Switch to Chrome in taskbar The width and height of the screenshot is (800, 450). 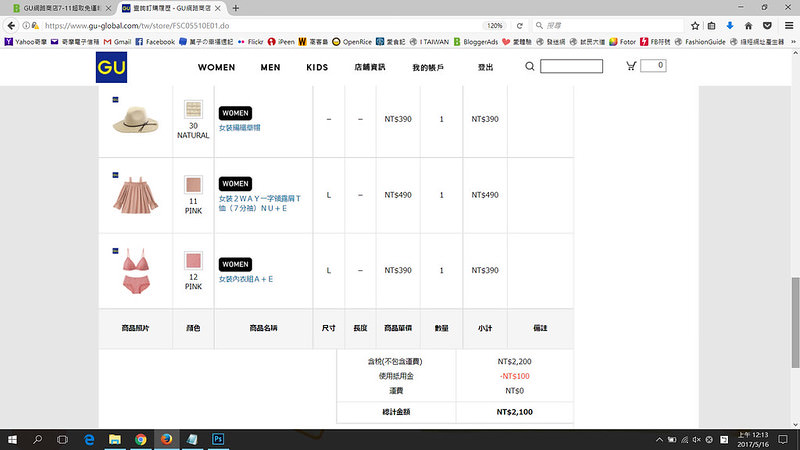coord(141,439)
